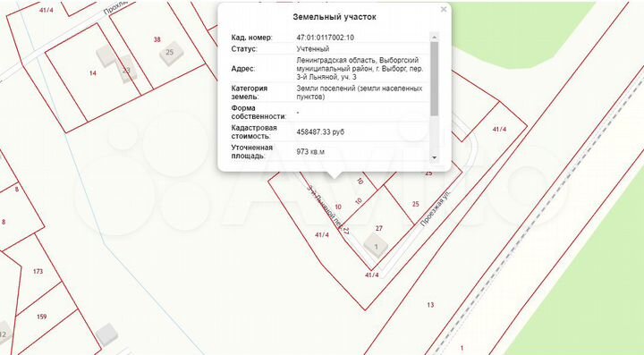Click area value 973 кв.м

(x=310, y=152)
